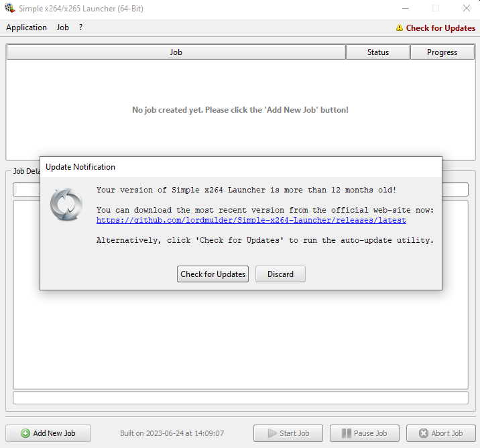Click the yellow warning icon in menu bar
Image resolution: width=480 pixels, height=448 pixels.
400,28
